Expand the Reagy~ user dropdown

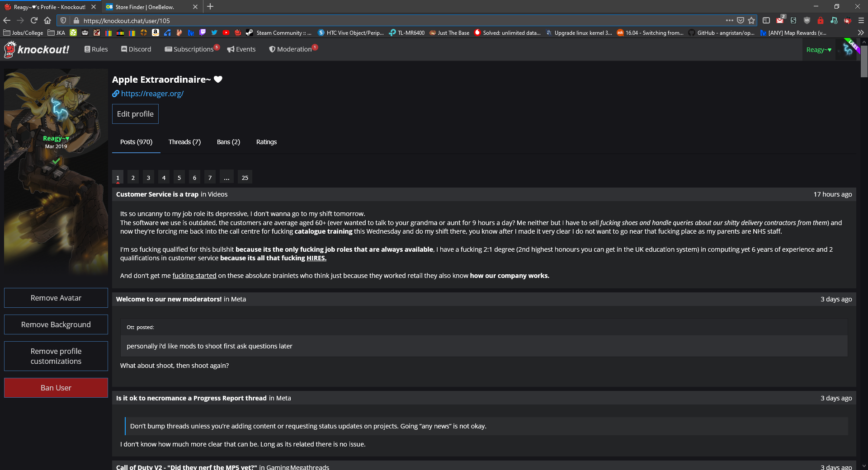tap(819, 50)
